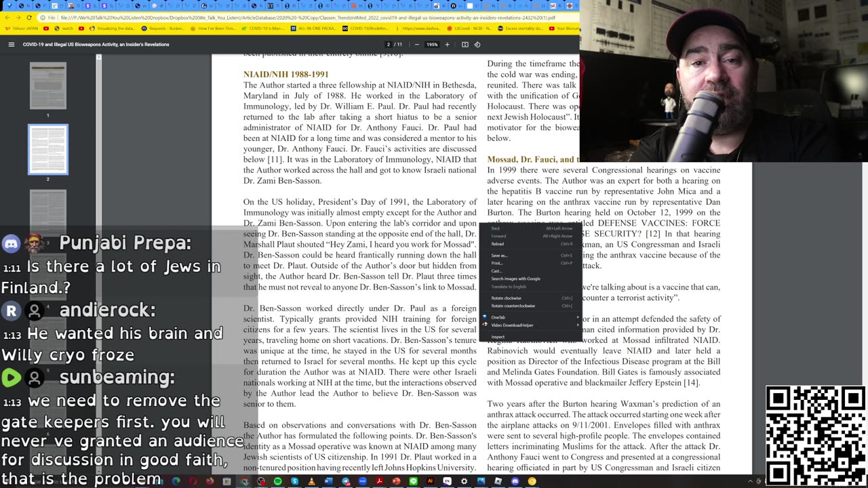Open the 'Excess mortality du...' bookmark
The image size is (868, 488).
point(521,28)
